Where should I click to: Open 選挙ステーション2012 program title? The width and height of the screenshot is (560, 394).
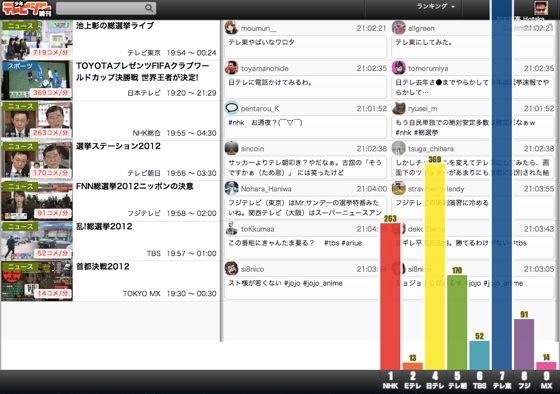pos(118,146)
